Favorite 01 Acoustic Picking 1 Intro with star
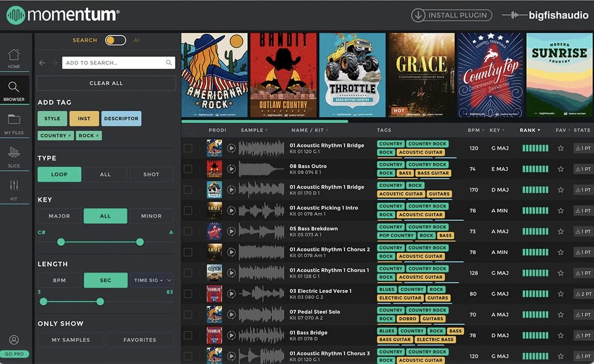Viewport: 594px width, 364px height. pyautogui.click(x=561, y=210)
